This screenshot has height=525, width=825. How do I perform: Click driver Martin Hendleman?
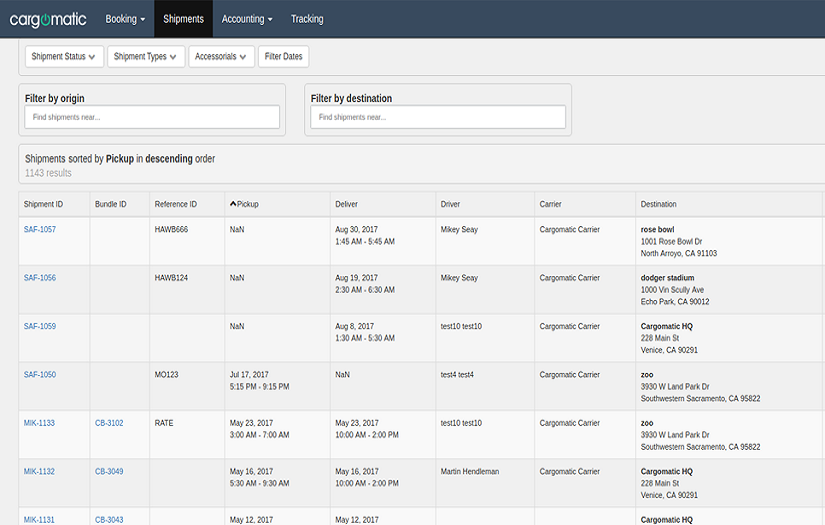[x=469, y=471]
